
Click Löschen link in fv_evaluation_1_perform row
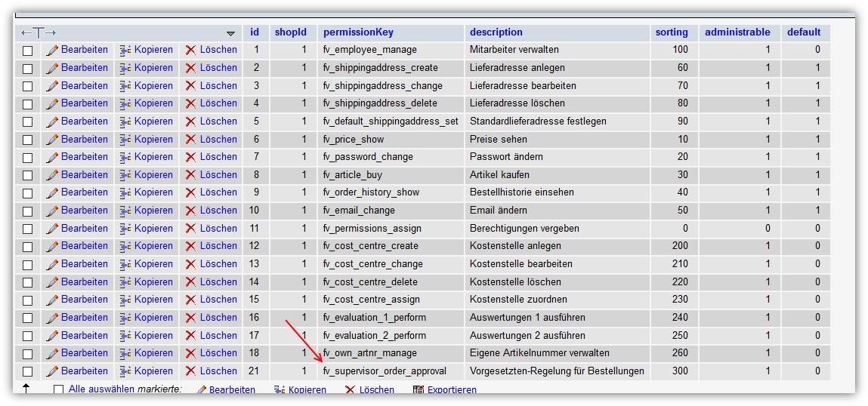pos(218,317)
